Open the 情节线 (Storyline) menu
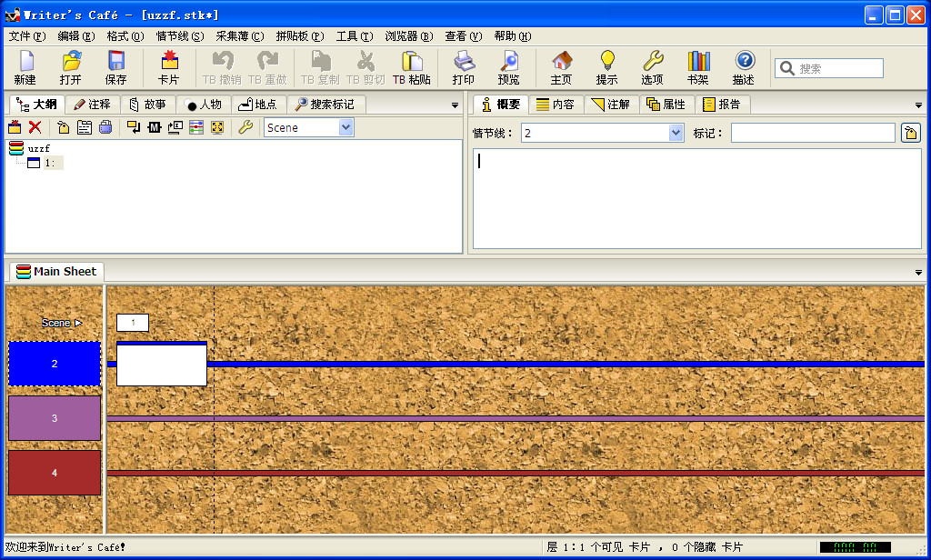 point(179,36)
